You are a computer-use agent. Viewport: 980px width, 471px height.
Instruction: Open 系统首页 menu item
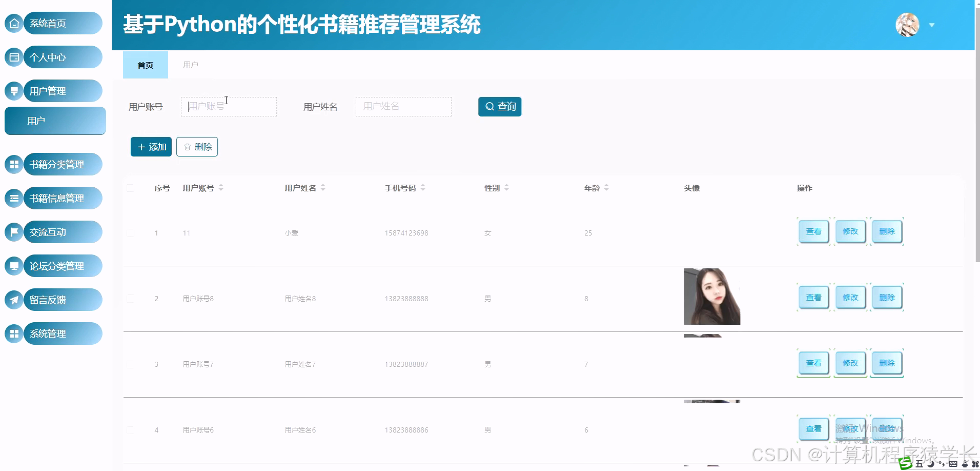[x=63, y=23]
